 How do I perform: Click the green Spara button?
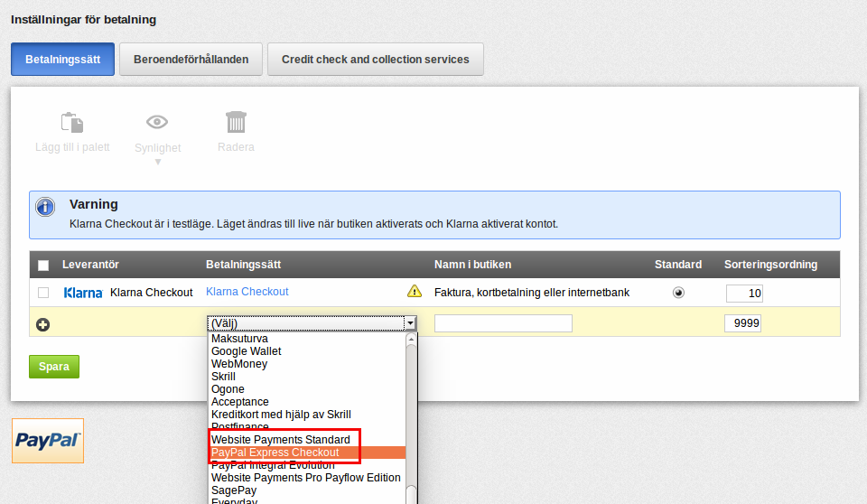(54, 367)
